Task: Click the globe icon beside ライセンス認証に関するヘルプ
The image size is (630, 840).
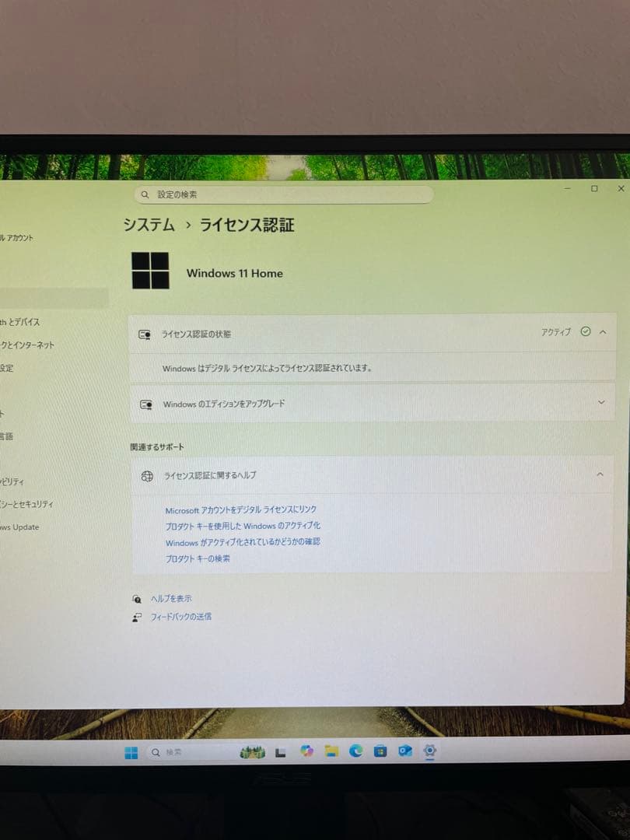Action: coord(147,476)
